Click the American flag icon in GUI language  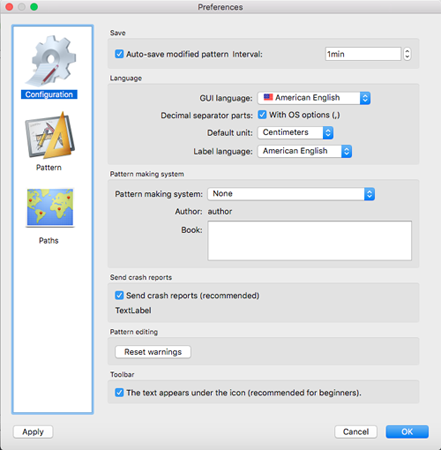(x=268, y=97)
